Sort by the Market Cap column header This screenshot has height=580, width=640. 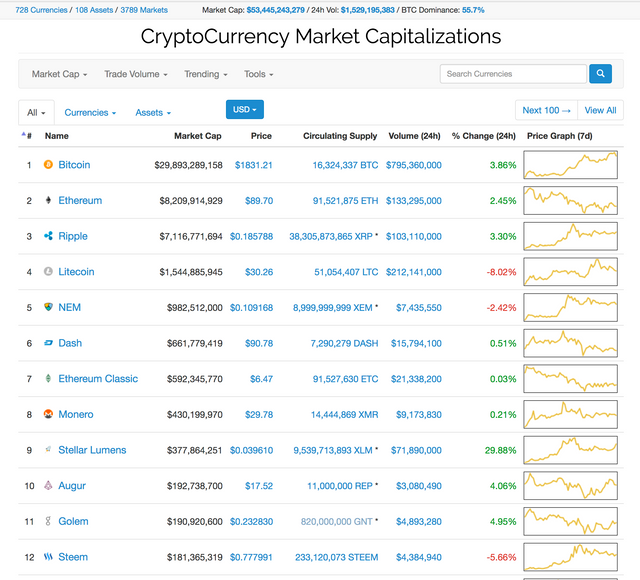[198, 136]
